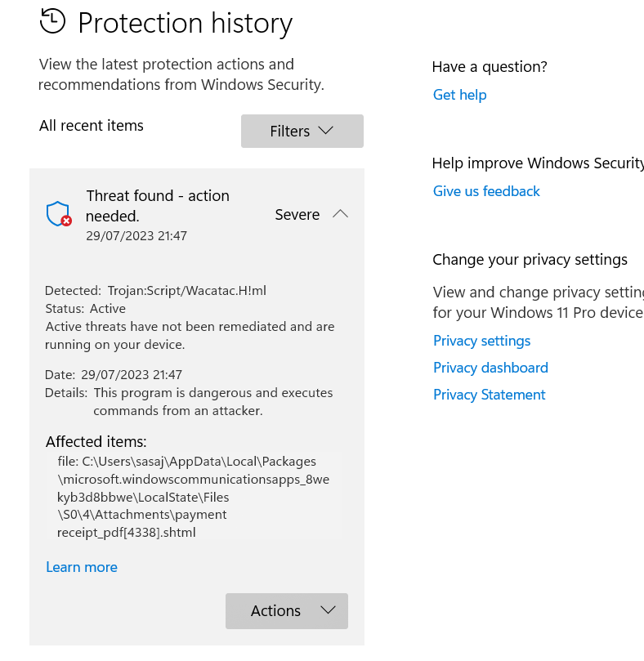Click the Protection history page title
The height and width of the screenshot is (661, 644).
(x=186, y=23)
